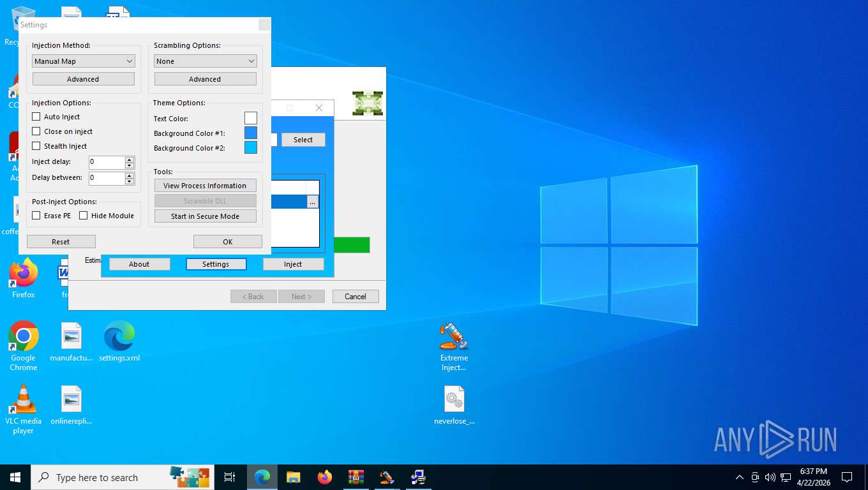Open WinRAR from the taskbar
868x490 pixels.
tap(356, 477)
